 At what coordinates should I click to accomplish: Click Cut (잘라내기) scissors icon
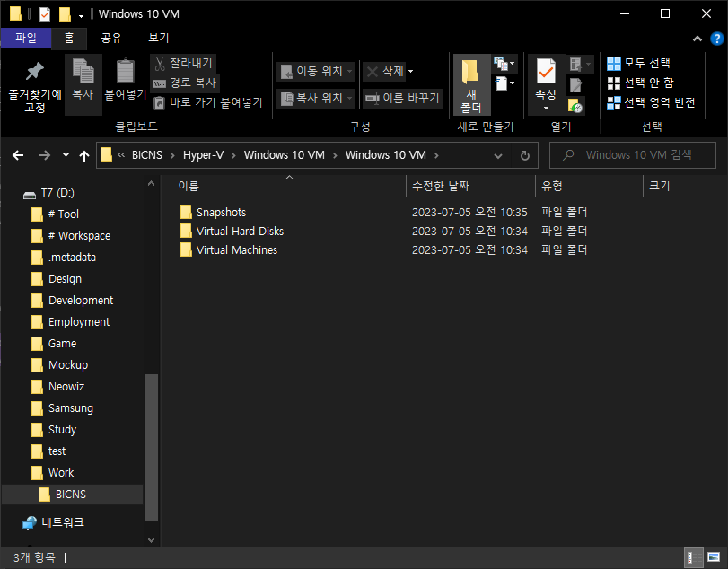point(183,63)
